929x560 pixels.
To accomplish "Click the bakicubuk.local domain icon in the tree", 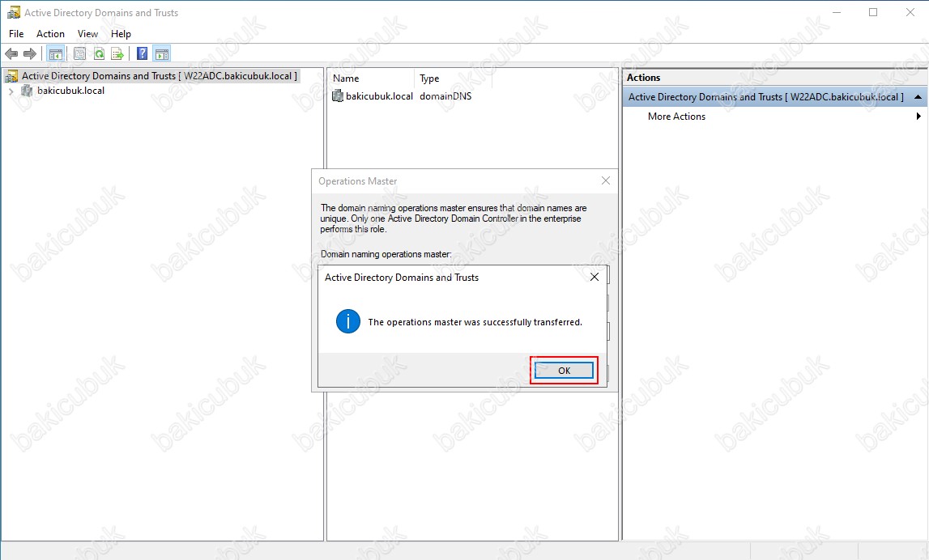I will 27,91.
